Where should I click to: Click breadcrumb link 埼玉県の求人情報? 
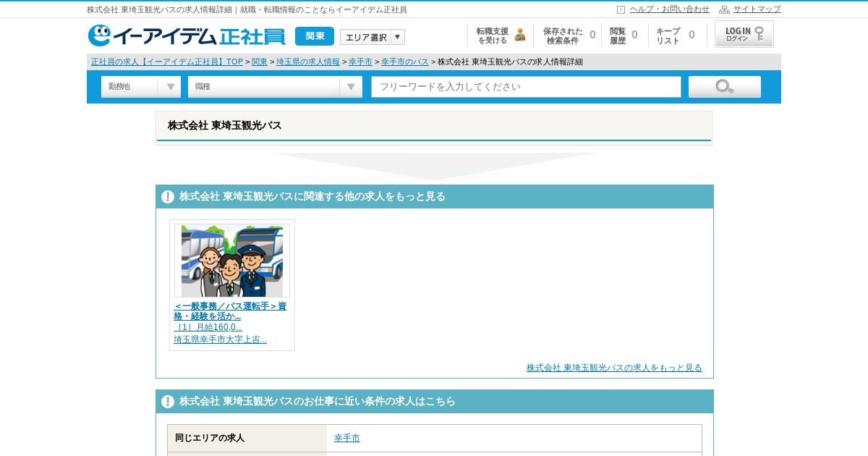point(308,62)
